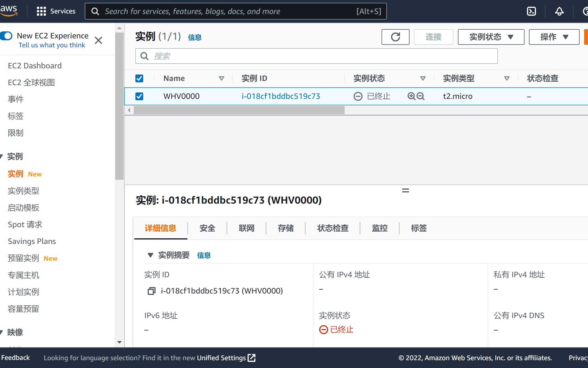Open Spot 请求 in sidebar
The height and width of the screenshot is (368, 588).
point(25,225)
